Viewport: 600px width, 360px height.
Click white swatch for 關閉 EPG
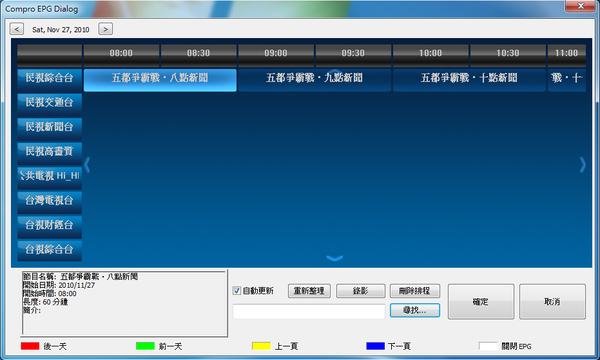click(488, 346)
